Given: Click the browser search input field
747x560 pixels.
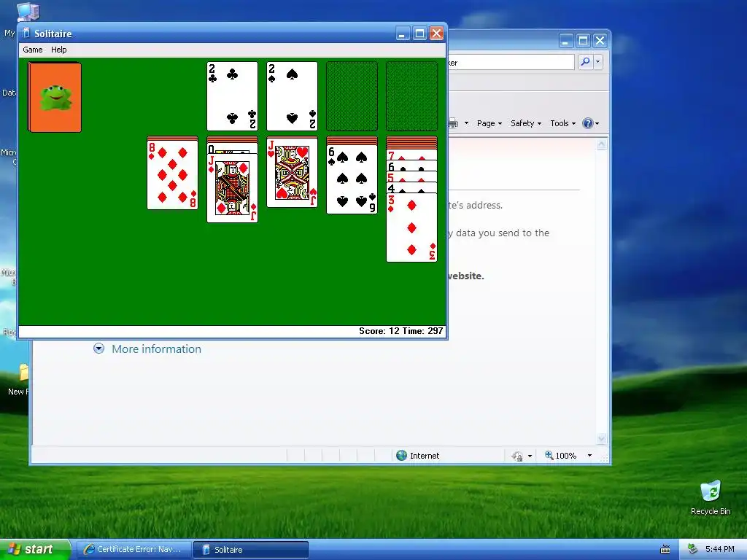Looking at the screenshot, I should tap(511, 63).
